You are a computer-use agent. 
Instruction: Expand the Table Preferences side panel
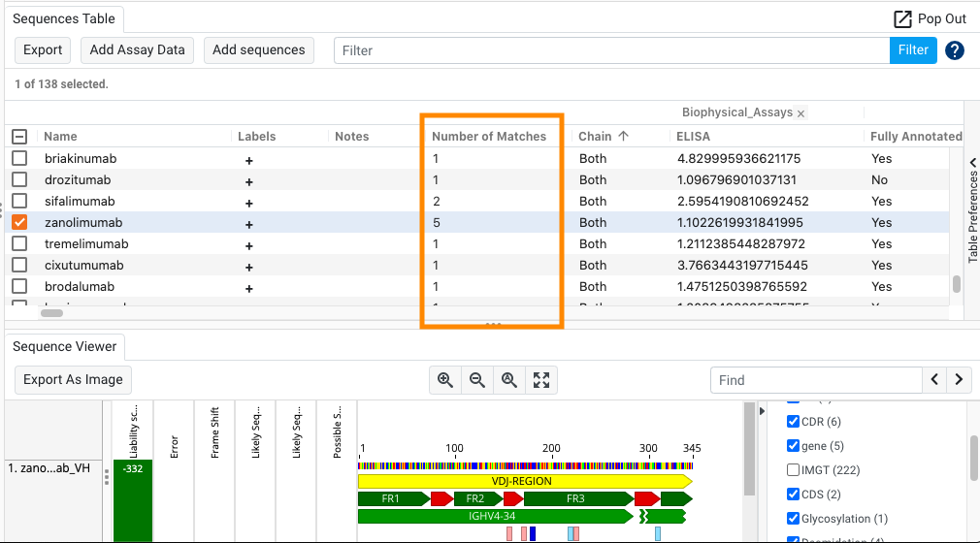tap(972, 210)
